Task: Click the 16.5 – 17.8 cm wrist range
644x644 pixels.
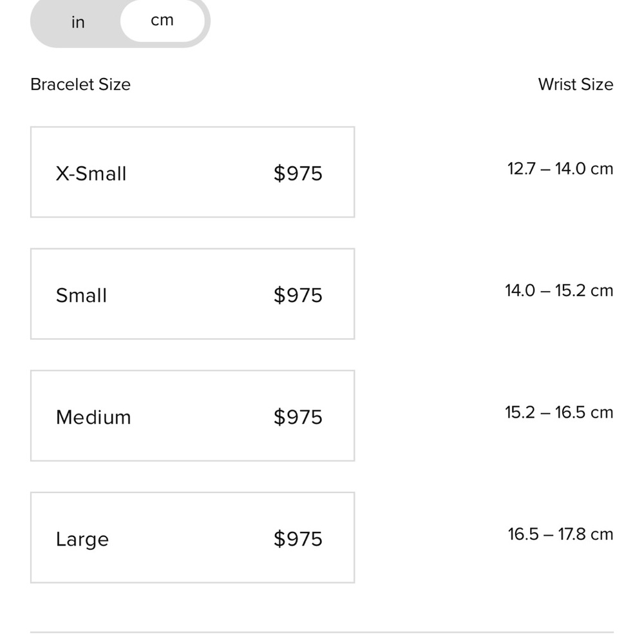Action: [x=560, y=534]
